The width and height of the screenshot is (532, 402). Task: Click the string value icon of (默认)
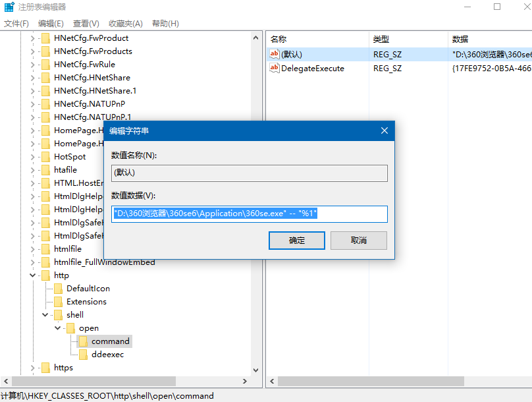click(275, 54)
